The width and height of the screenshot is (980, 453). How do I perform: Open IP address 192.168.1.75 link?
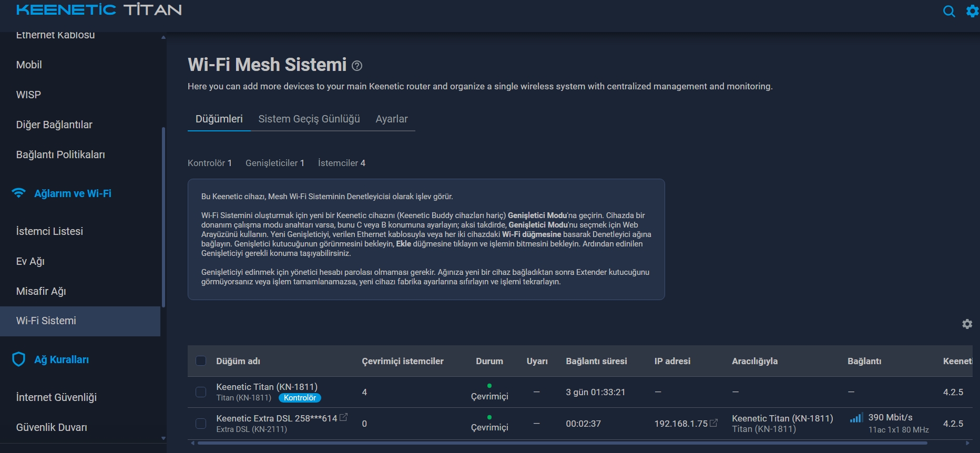(x=681, y=424)
